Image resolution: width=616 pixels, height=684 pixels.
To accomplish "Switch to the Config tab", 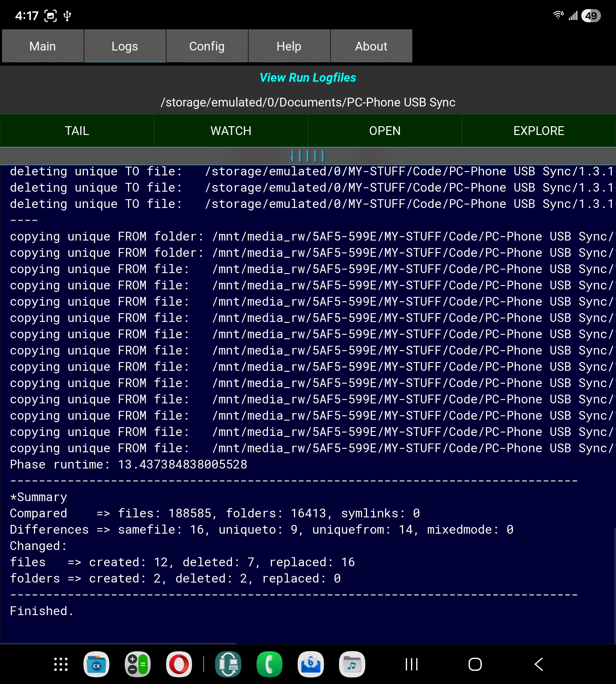I will point(207,46).
